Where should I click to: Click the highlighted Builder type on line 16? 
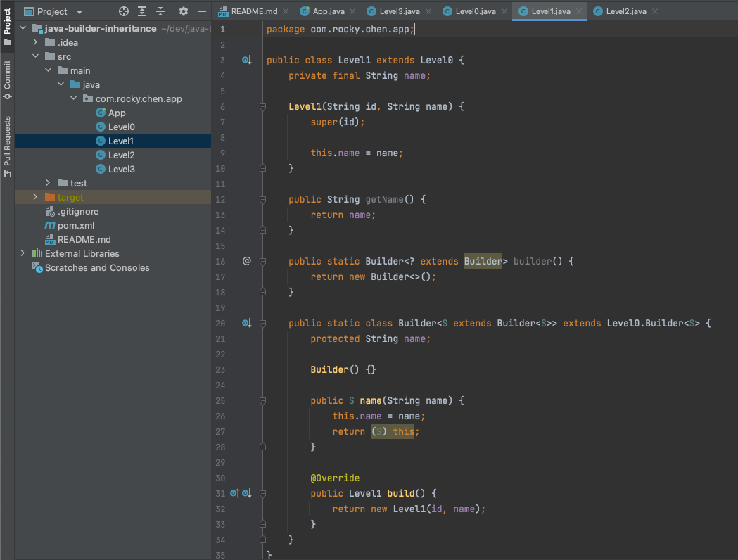tap(483, 261)
